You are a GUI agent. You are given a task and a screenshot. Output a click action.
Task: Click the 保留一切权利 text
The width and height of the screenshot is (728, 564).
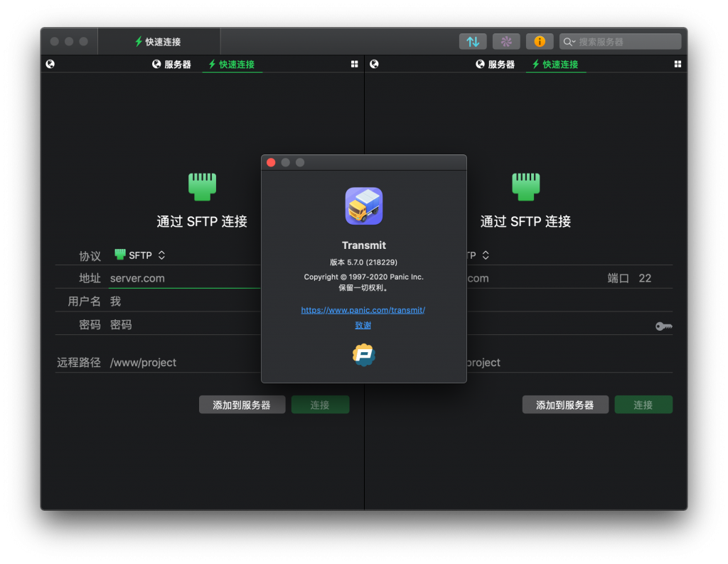(x=363, y=287)
